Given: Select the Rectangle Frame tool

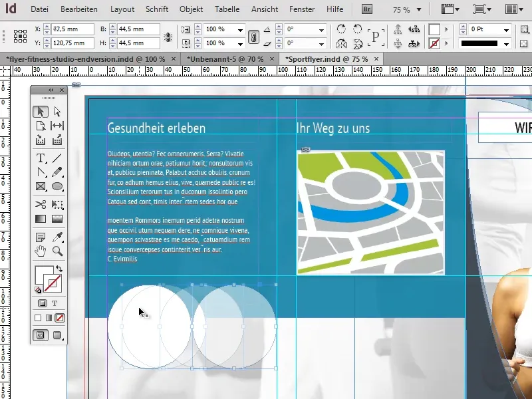Looking at the screenshot, I should click(41, 187).
